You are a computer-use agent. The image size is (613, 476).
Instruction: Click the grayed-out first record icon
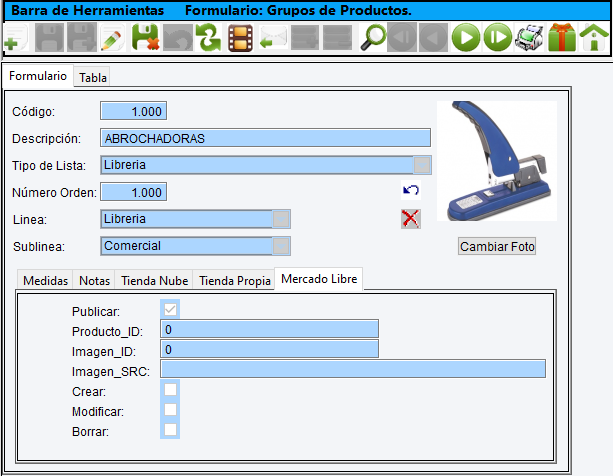[401, 38]
